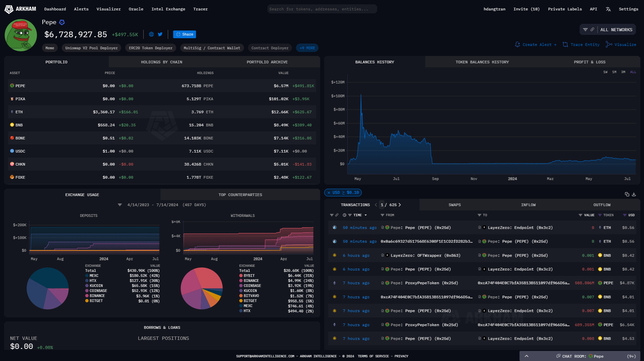
Task: Open the Tracer menu item
Action: point(200,9)
